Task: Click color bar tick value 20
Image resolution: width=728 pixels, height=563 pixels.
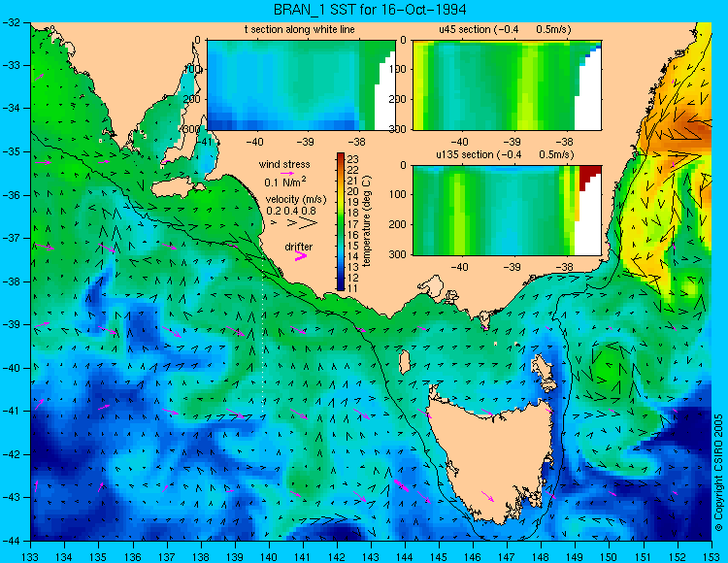Action: pos(353,191)
